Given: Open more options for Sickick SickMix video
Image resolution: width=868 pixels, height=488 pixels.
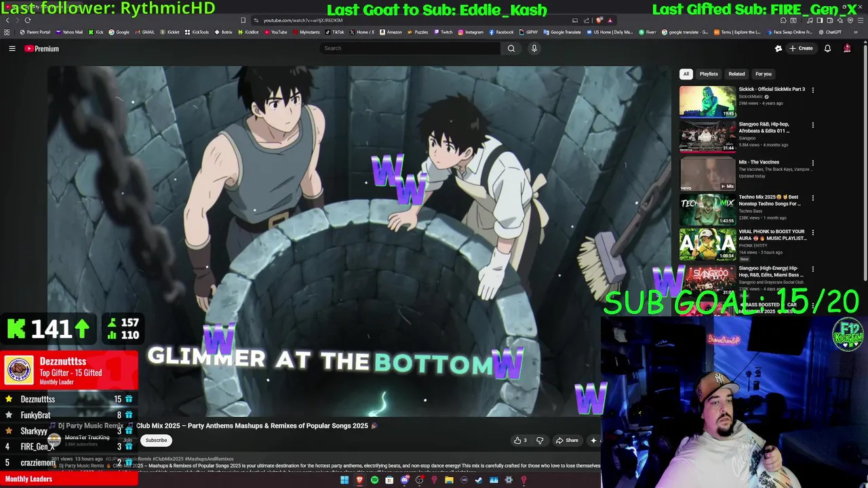Looking at the screenshot, I should point(813,89).
